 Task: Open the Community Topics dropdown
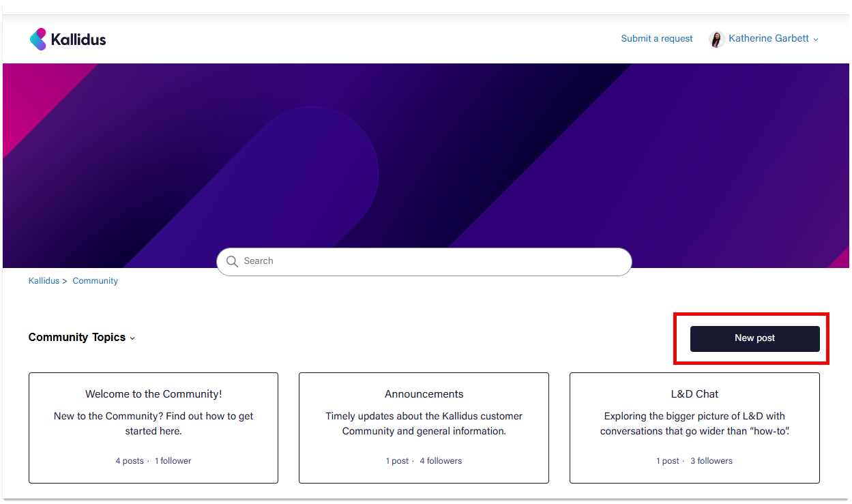tap(81, 338)
